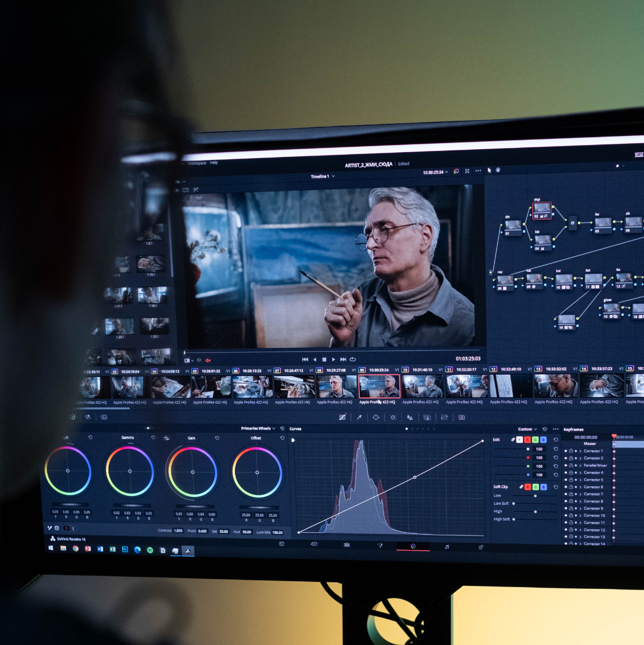Select the Qualifier eyedropper palette
Viewport: 644px width, 645px height.
point(359,417)
